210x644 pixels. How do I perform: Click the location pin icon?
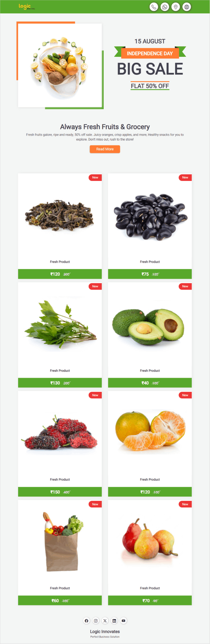176,7
